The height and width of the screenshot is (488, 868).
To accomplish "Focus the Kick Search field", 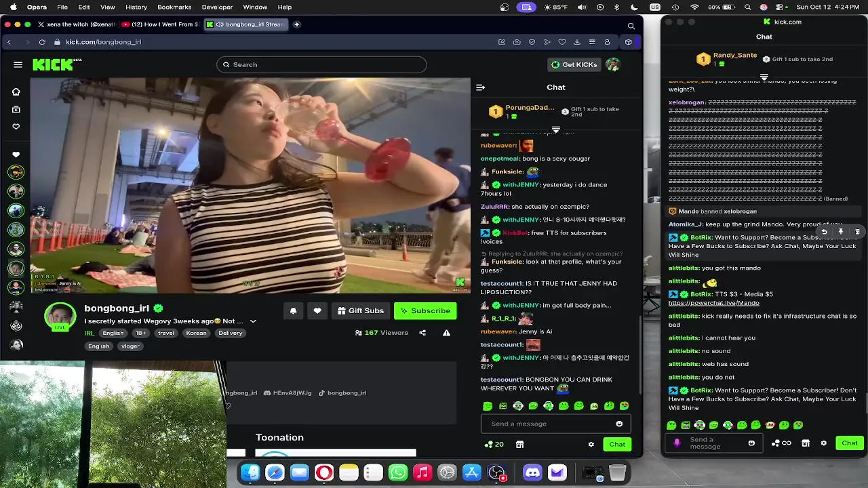I will [321, 64].
